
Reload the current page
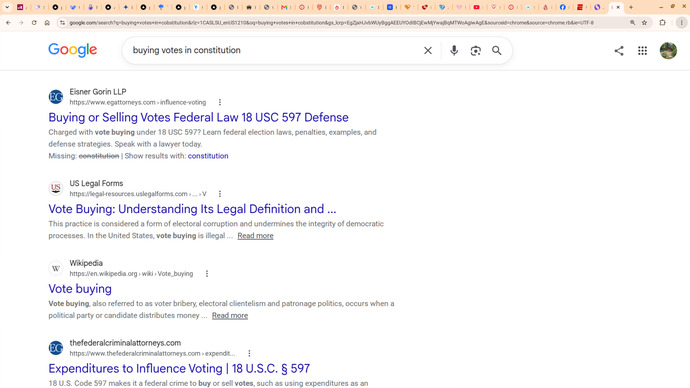pos(34,22)
